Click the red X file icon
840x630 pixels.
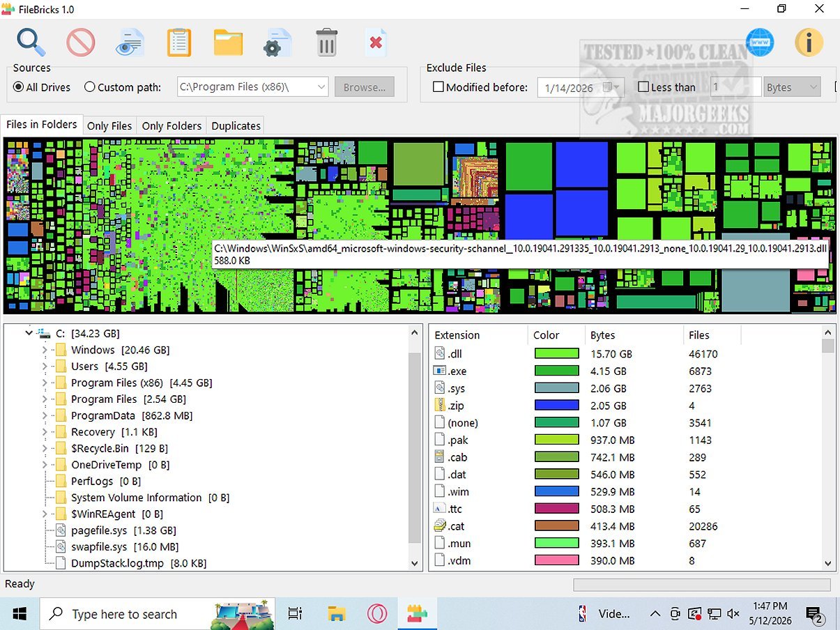375,43
